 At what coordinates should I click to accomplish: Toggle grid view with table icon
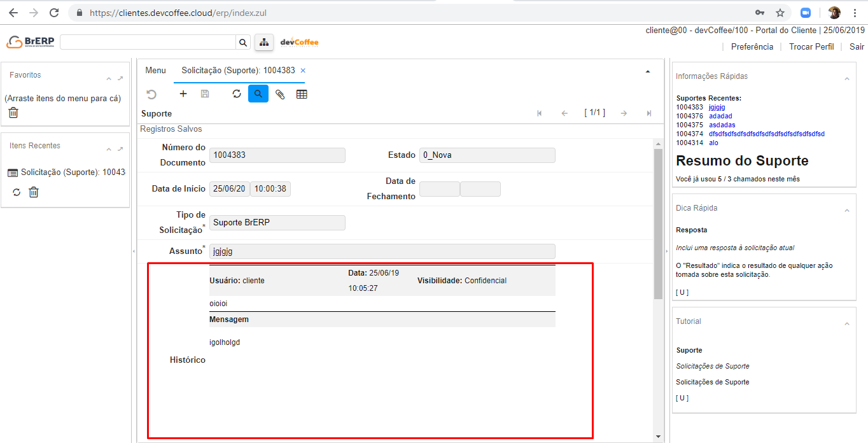click(302, 94)
